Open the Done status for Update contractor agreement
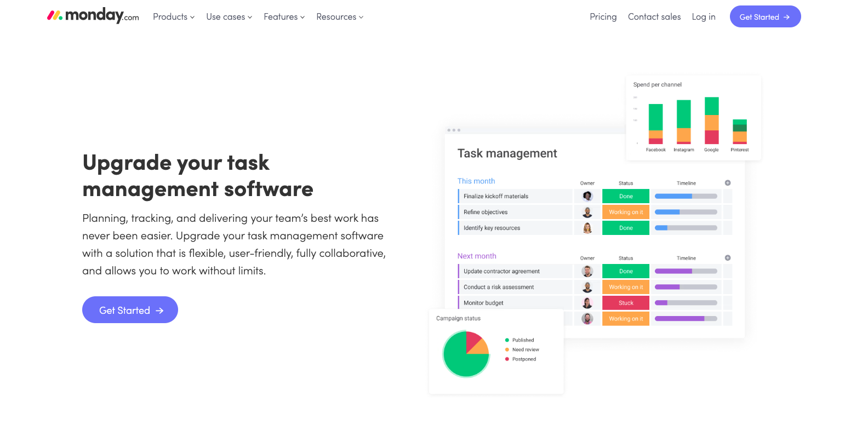Screen dimensions: 868x425 tap(626, 271)
